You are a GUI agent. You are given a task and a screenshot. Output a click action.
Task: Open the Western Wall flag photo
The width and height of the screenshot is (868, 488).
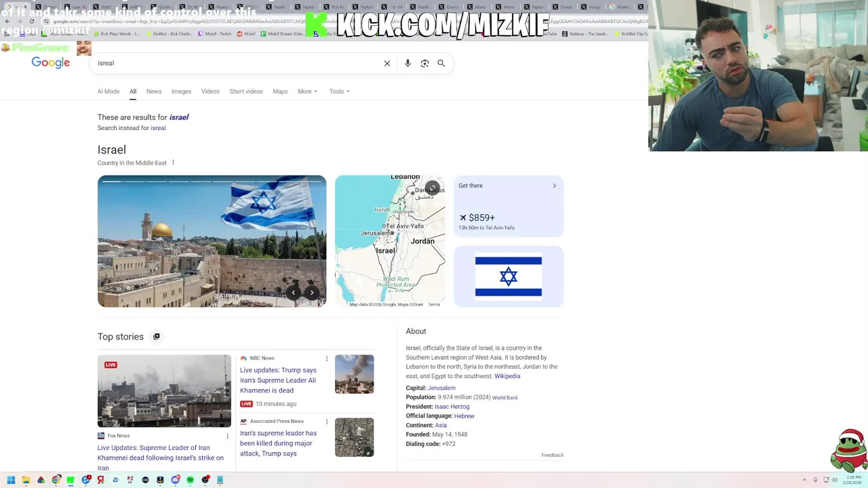pyautogui.click(x=212, y=241)
